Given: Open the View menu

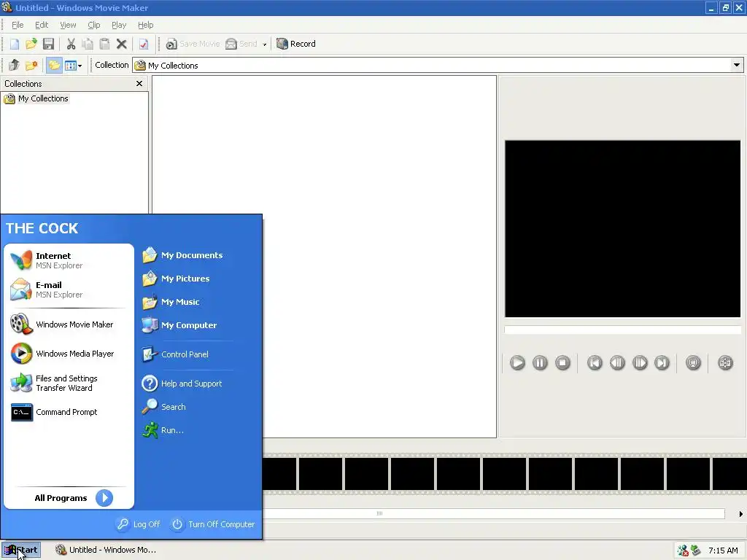Looking at the screenshot, I should click(x=68, y=25).
